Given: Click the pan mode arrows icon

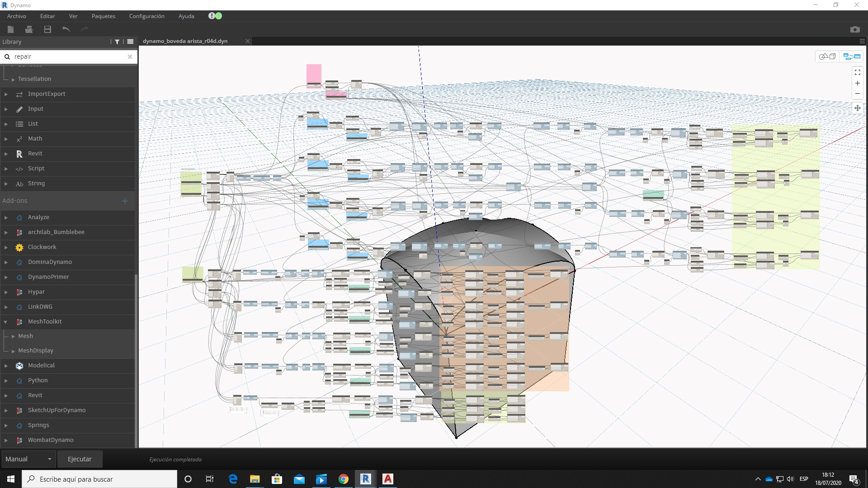Looking at the screenshot, I should tap(857, 108).
